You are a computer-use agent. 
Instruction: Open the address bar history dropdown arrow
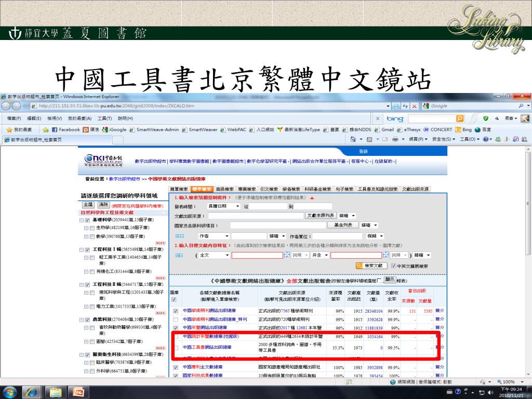click(x=388, y=106)
